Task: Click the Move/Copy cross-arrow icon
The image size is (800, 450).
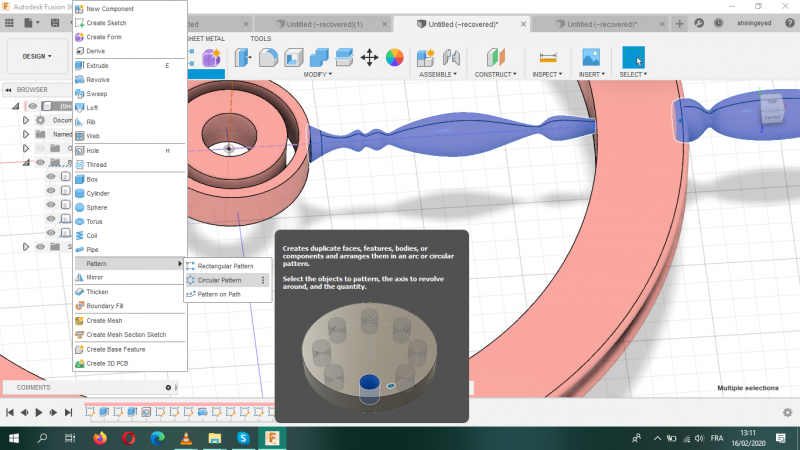Action: 369,57
